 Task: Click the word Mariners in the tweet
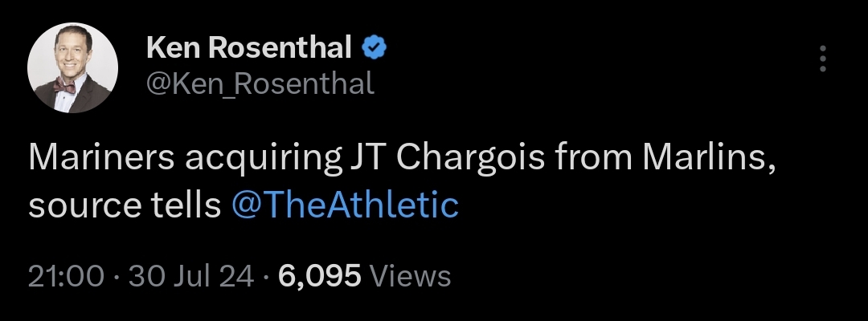[102, 157]
